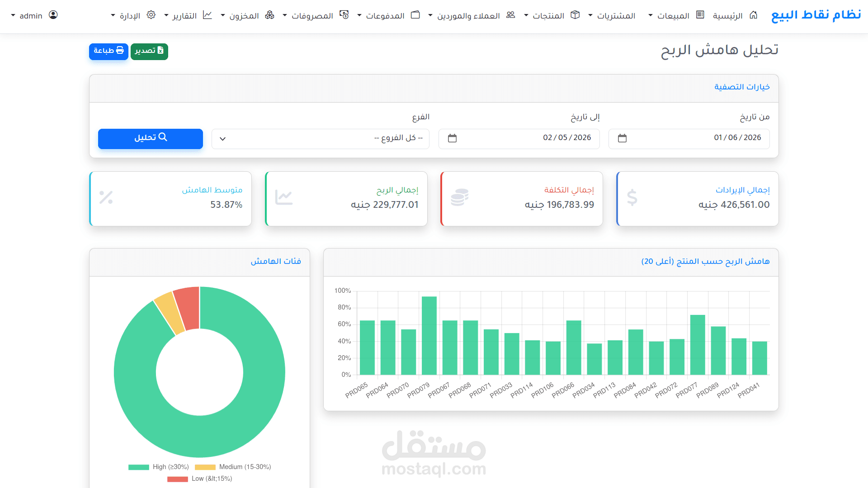Image resolution: width=868 pixels, height=488 pixels.
Task: Toggle Low (<15%) red legend item
Action: click(199, 479)
